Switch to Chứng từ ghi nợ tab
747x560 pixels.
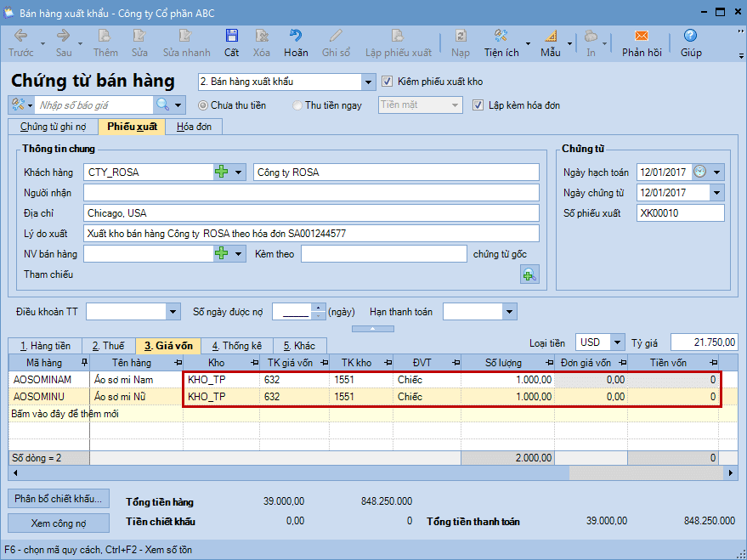coord(54,127)
